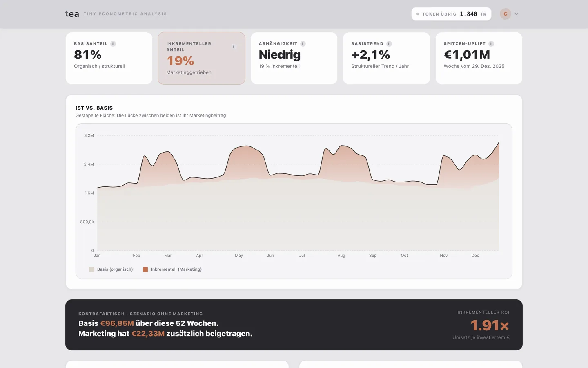
Task: Toggle the Basis (organisch) legend swatch
Action: 91,269
